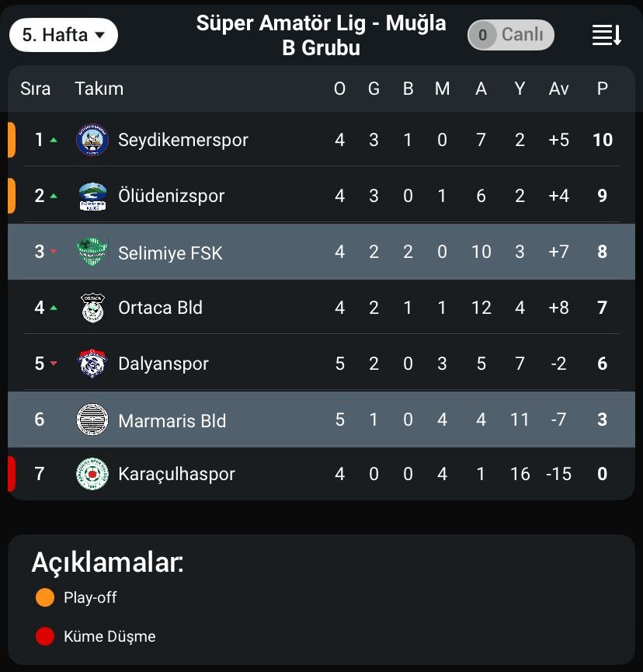This screenshot has height=672, width=643.
Task: Open Dalyanspor team logo
Action: click(92, 364)
